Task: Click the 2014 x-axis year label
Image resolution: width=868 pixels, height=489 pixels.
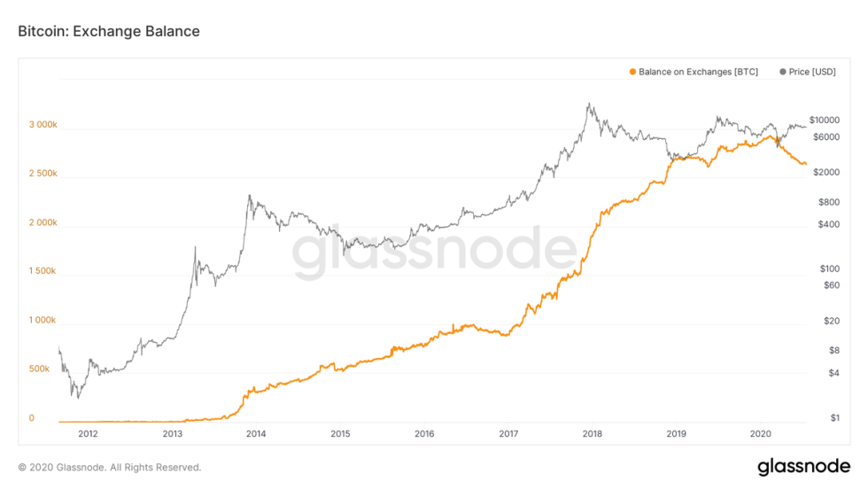Action: click(256, 434)
